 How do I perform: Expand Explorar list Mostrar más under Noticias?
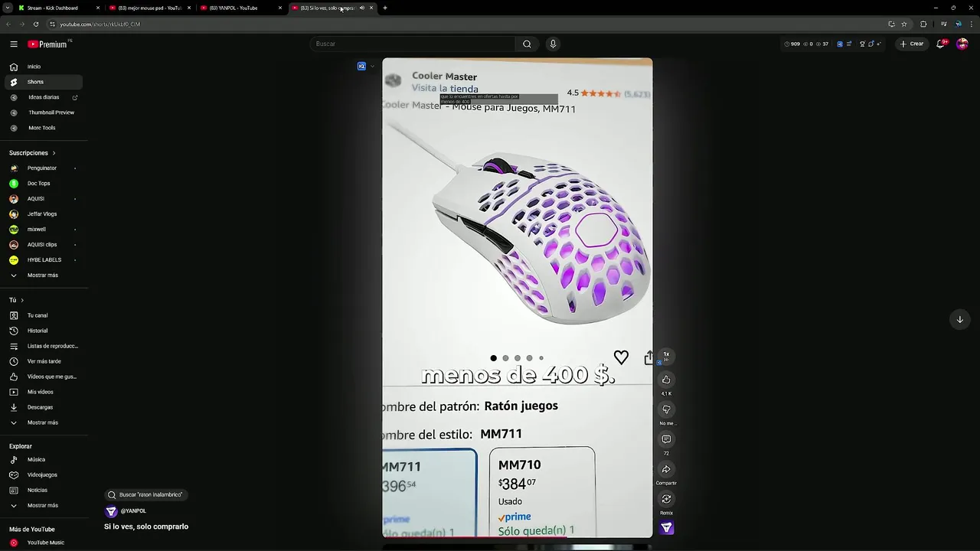(x=44, y=505)
